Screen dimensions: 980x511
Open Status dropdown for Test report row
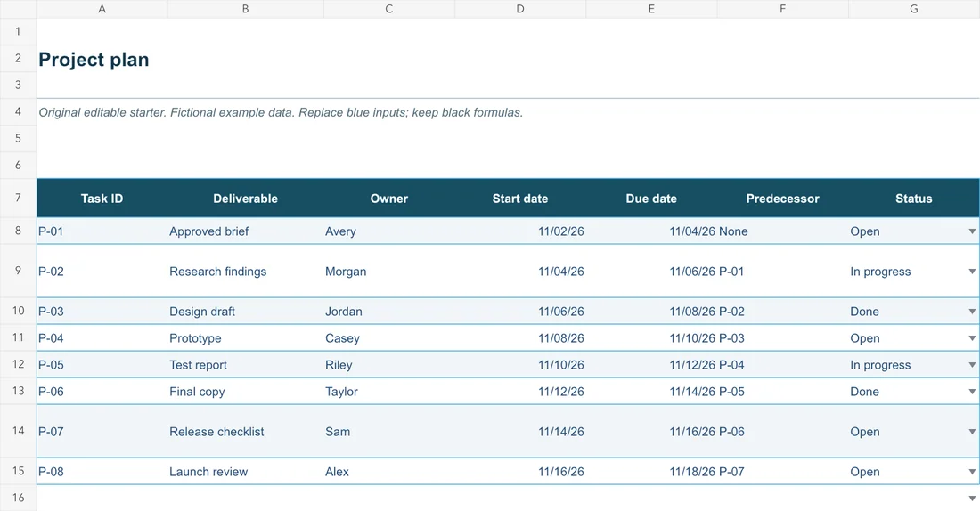click(x=972, y=365)
